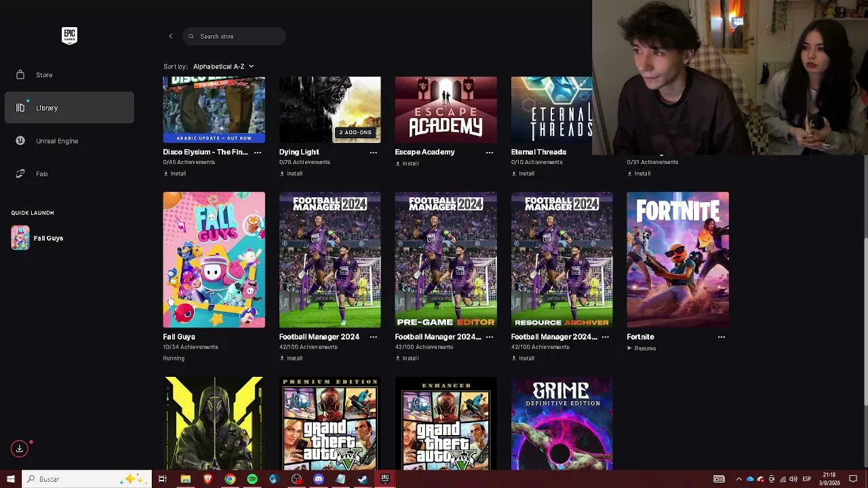Go back using the left arrow
This screenshot has width=868, height=488.
pos(170,36)
